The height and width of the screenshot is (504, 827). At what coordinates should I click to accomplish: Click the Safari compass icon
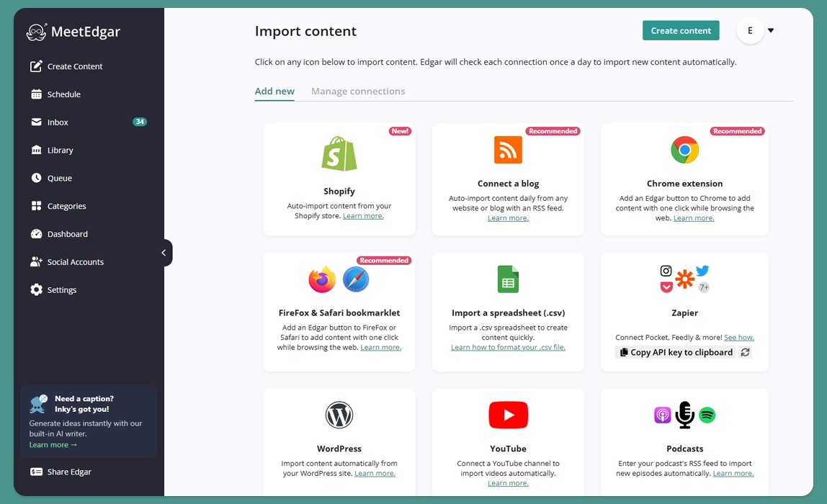click(x=356, y=279)
